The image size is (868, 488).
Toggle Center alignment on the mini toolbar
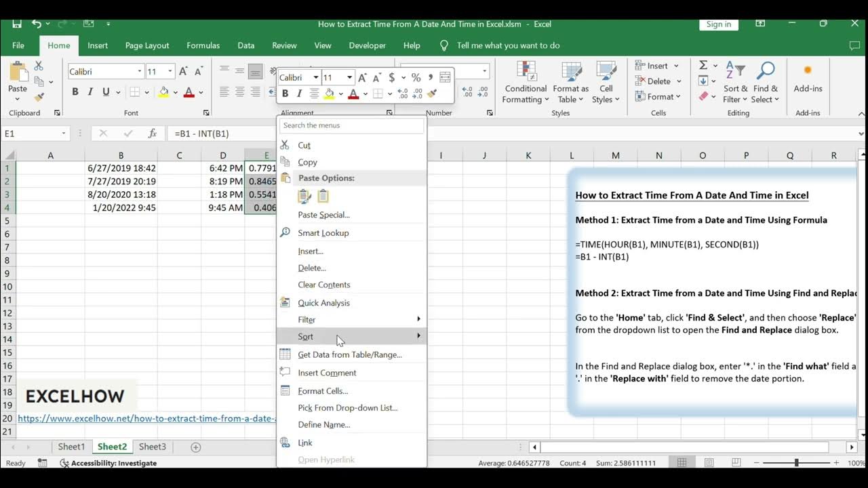click(314, 94)
